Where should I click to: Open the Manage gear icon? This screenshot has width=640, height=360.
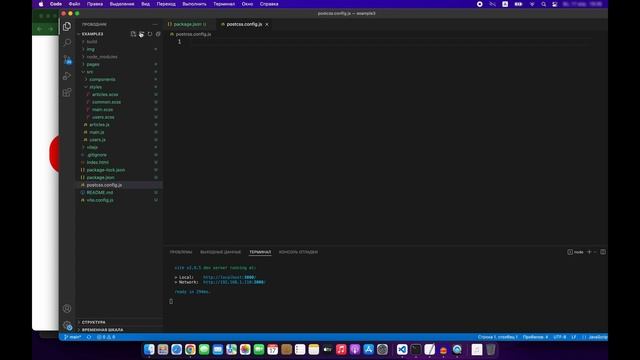pos(67,325)
